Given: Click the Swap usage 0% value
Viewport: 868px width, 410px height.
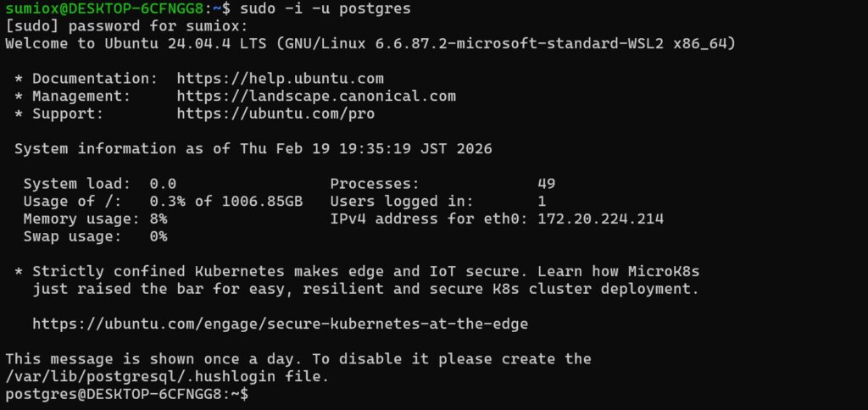Looking at the screenshot, I should [x=158, y=236].
